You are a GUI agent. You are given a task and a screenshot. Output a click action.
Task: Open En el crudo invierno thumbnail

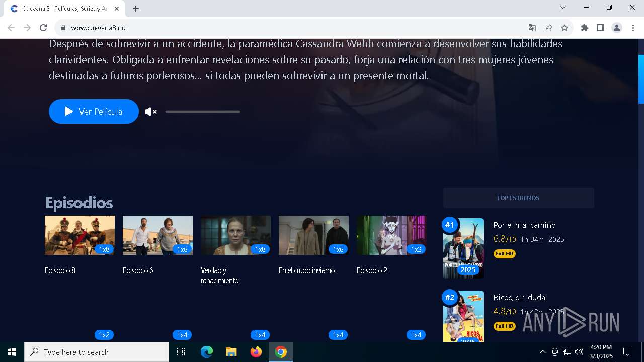(313, 235)
